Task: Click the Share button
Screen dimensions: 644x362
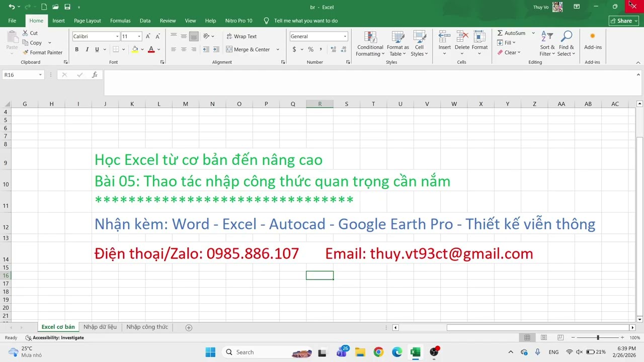Action: coord(624,21)
